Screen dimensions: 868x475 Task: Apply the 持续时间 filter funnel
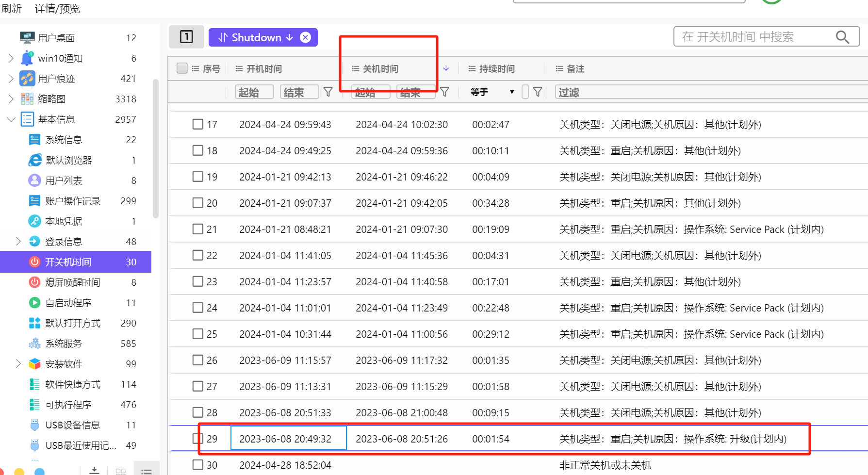(x=537, y=92)
